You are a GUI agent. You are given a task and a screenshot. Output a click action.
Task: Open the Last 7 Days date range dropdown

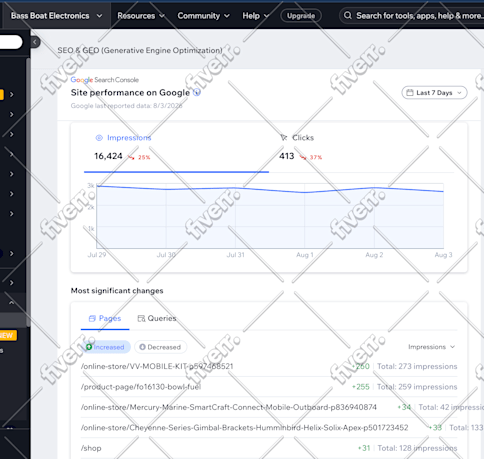434,93
